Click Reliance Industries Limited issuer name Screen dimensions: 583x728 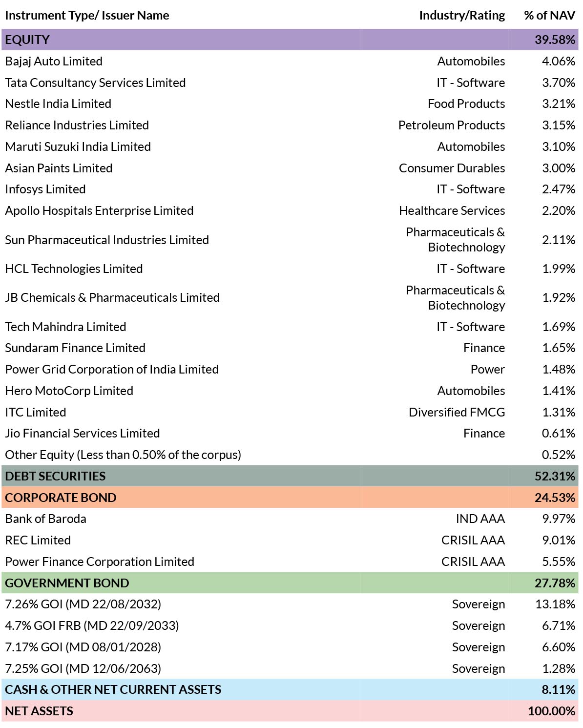77,125
